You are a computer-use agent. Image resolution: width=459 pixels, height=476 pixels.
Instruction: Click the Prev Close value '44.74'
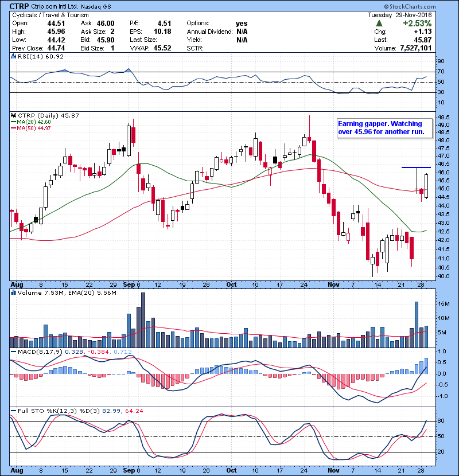tap(56, 48)
